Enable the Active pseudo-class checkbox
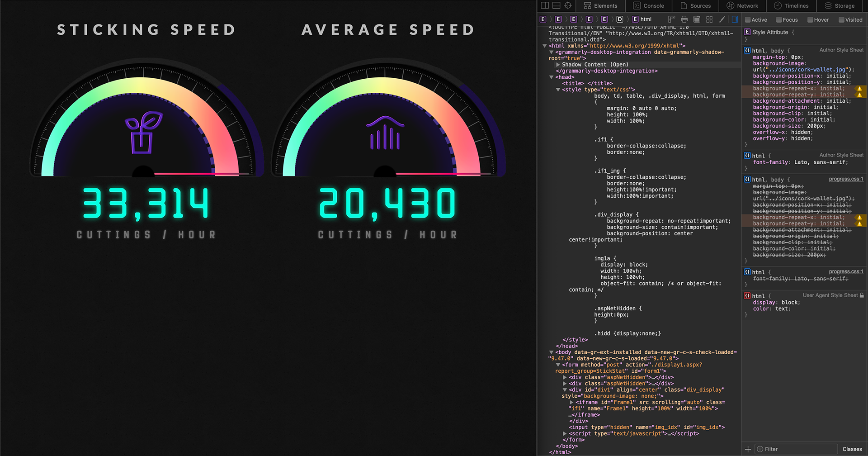The width and height of the screenshot is (868, 456). 748,19
